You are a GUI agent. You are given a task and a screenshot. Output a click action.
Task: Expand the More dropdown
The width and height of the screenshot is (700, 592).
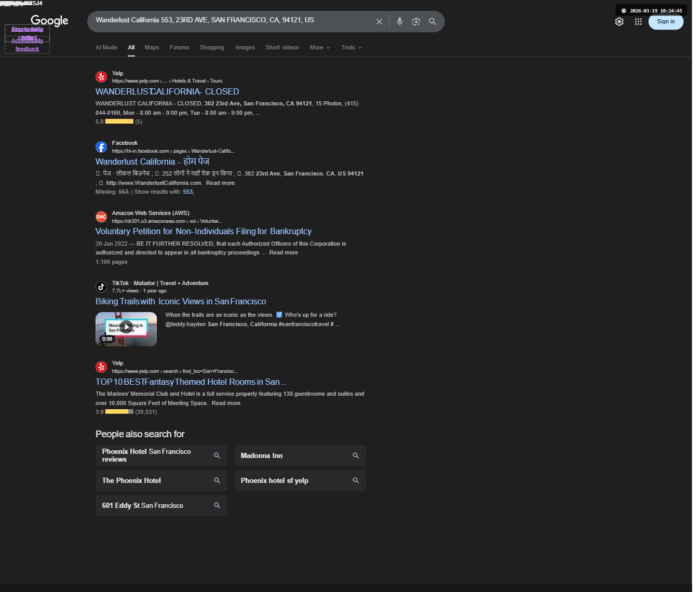click(320, 47)
